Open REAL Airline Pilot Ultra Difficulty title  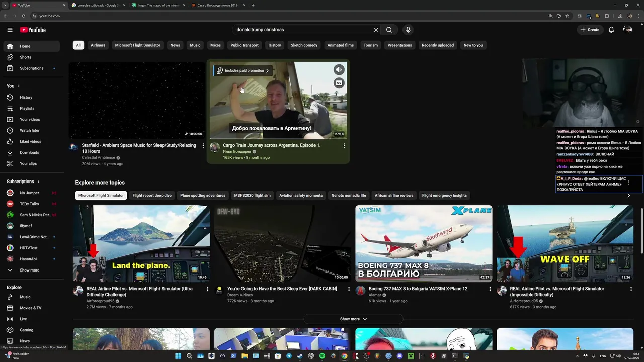(x=139, y=292)
